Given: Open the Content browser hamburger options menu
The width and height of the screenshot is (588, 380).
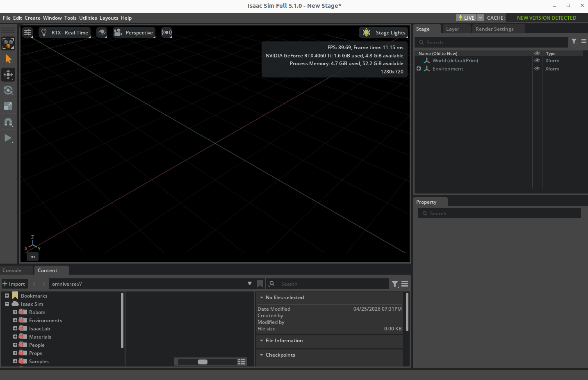Looking at the screenshot, I should tap(405, 284).
